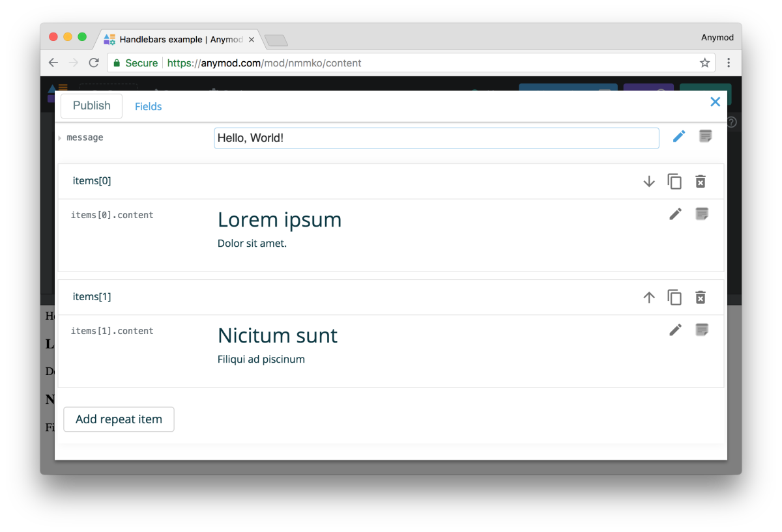The width and height of the screenshot is (782, 532).
Task: Move items[0] down with the arrow icon
Action: pos(649,182)
